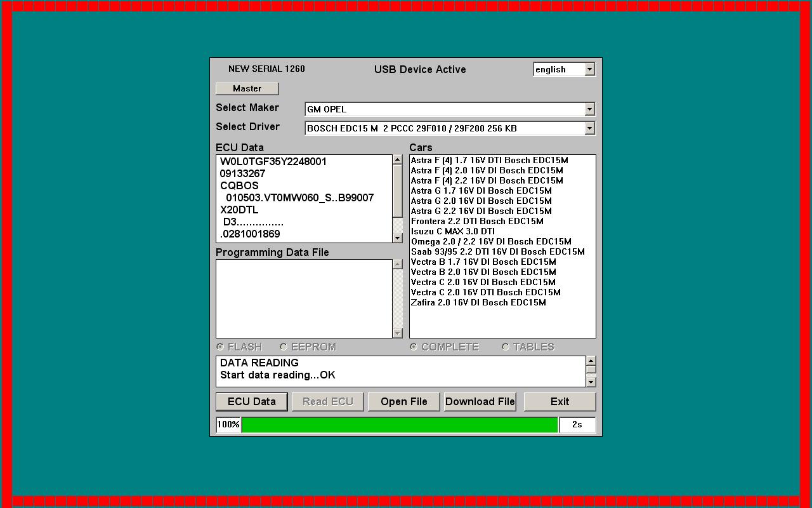Expand the Select Maker dropdown
The height and width of the screenshot is (508, 812).
click(x=589, y=109)
